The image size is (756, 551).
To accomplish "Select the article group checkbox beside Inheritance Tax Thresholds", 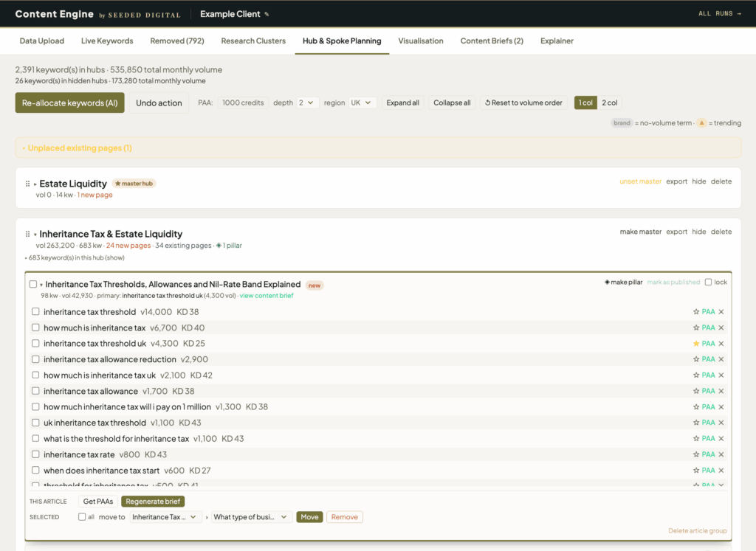I will [x=32, y=284].
